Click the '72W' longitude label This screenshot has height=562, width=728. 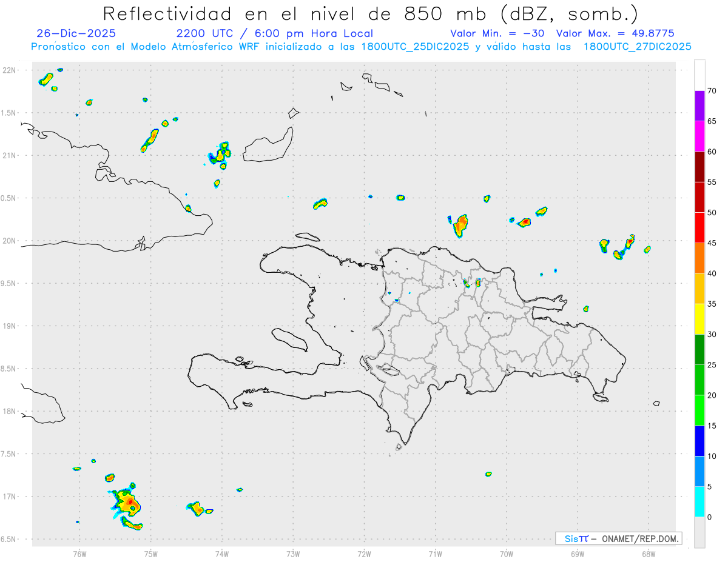click(x=365, y=554)
